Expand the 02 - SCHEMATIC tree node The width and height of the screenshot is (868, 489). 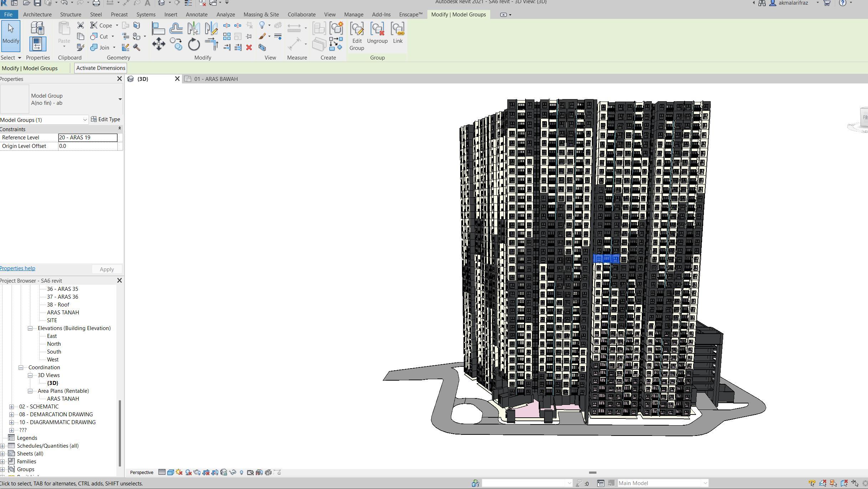[12, 407]
